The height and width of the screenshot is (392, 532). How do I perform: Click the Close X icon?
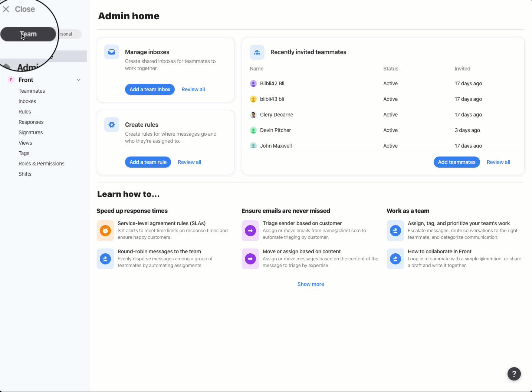point(6,9)
